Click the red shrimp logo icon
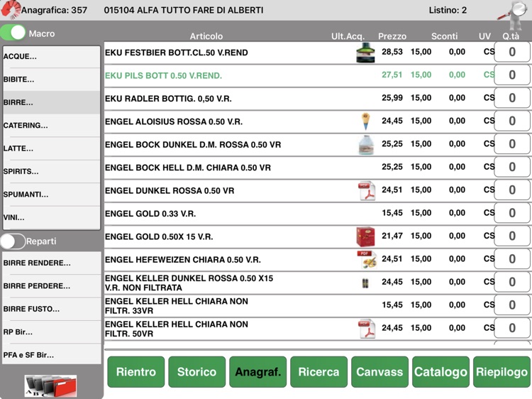532x399 pixels. [10, 9]
